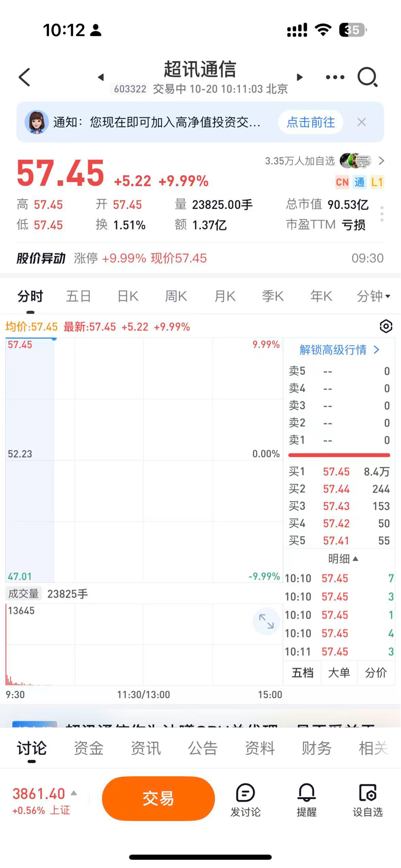Tap the cellular signal icon in status bar
The width and height of the screenshot is (401, 868).
297,30
